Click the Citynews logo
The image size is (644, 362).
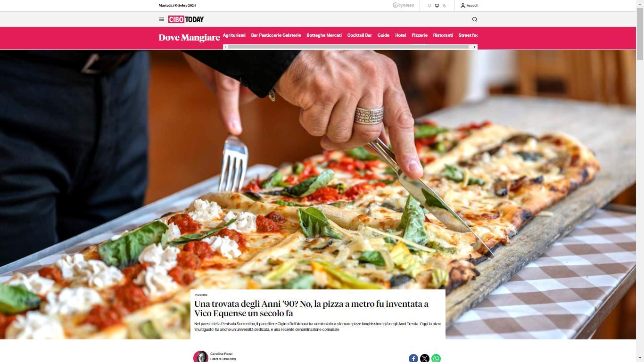click(403, 6)
